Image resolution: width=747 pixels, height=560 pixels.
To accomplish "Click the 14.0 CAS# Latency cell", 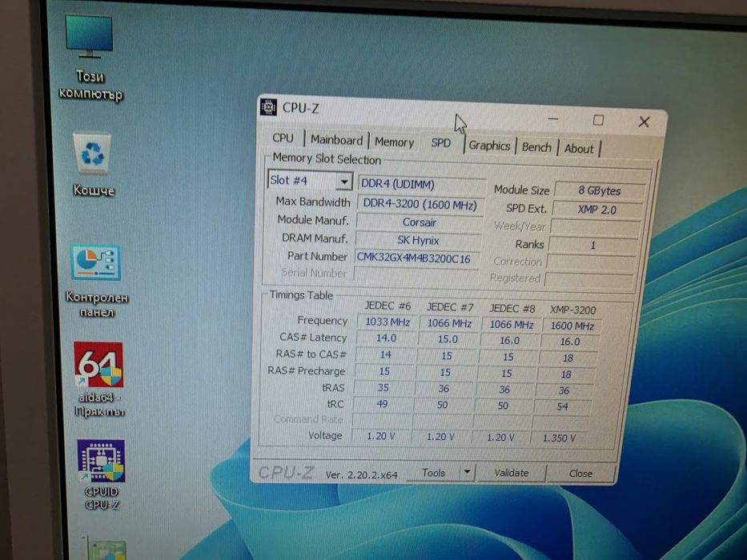I will coord(386,338).
